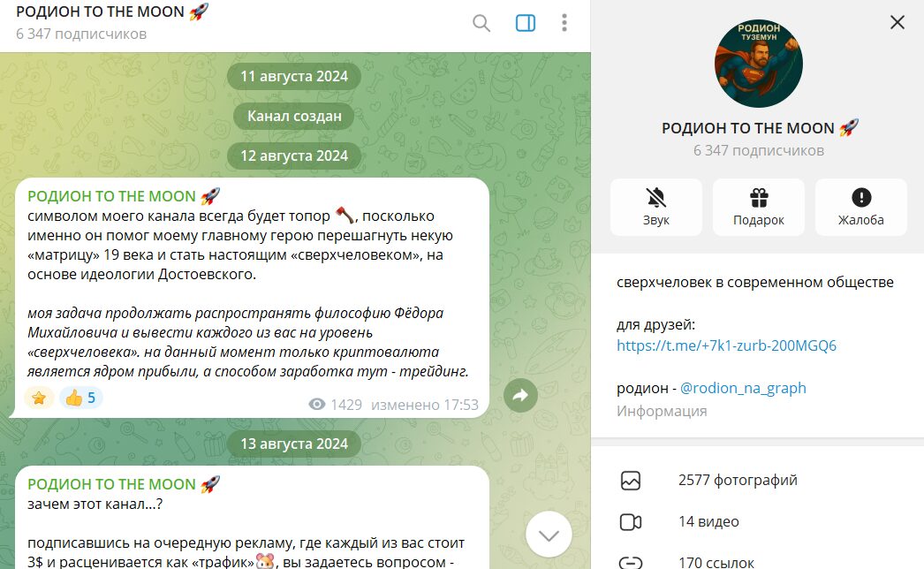Open the channel search magnifier icon

[x=481, y=23]
